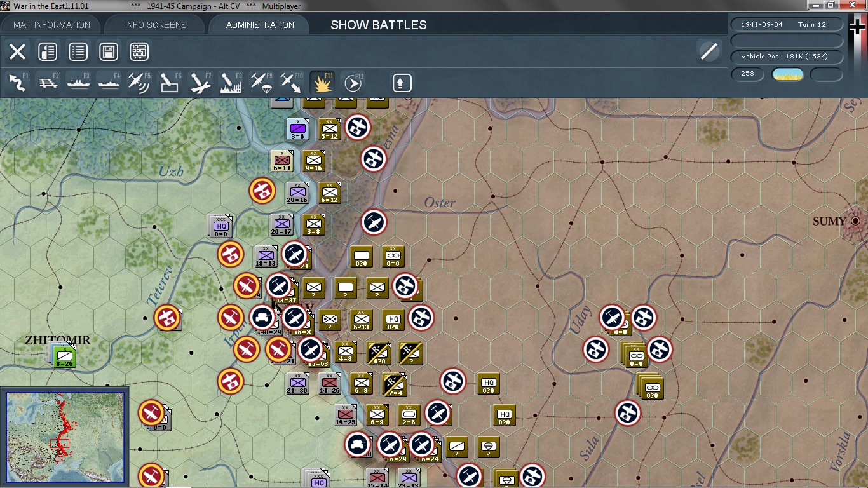Enable F5 air recon mode
This screenshot has height=488, width=868.
[x=139, y=83]
